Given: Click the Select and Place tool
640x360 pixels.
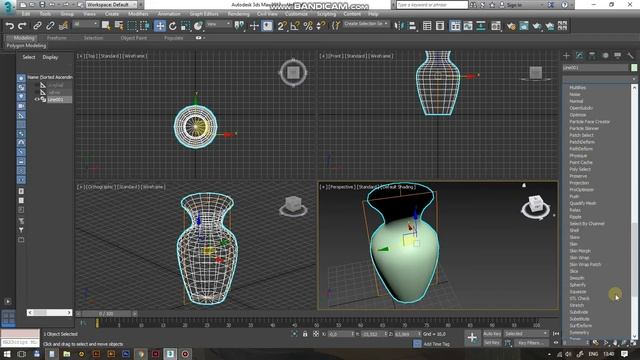Looking at the screenshot, I should tap(198, 26).
